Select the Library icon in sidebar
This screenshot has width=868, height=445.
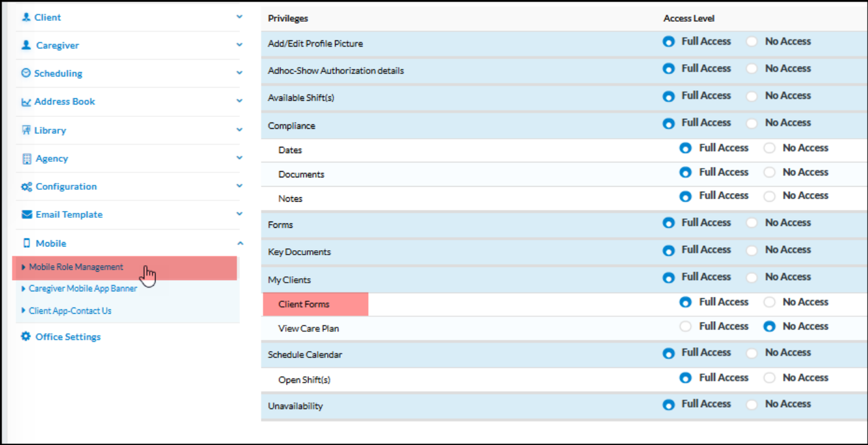coord(24,130)
